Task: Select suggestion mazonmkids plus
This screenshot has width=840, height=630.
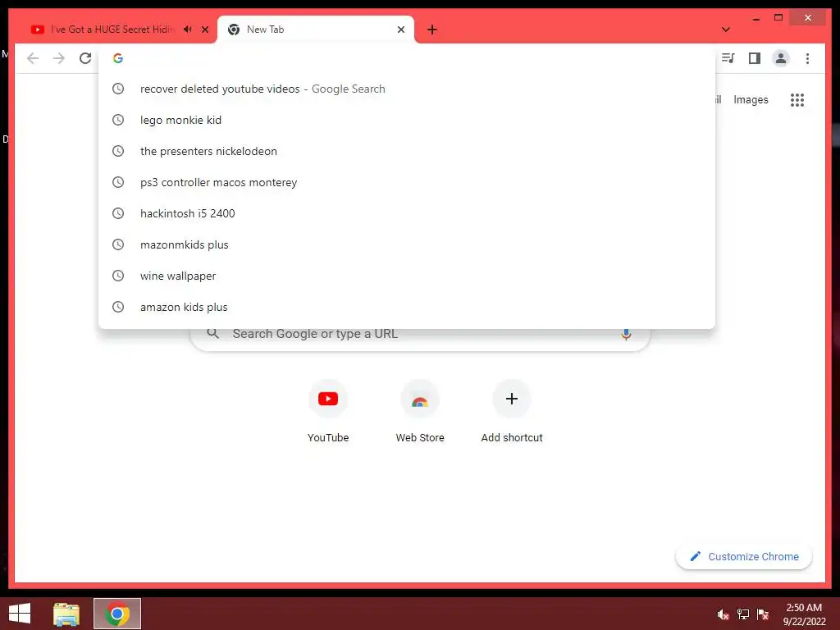Action: [x=407, y=244]
